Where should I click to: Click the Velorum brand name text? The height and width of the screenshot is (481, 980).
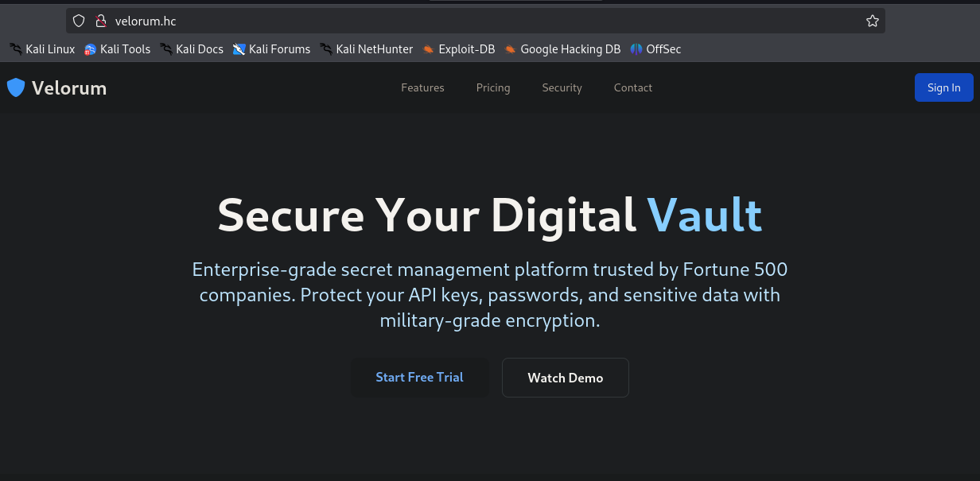coord(69,87)
